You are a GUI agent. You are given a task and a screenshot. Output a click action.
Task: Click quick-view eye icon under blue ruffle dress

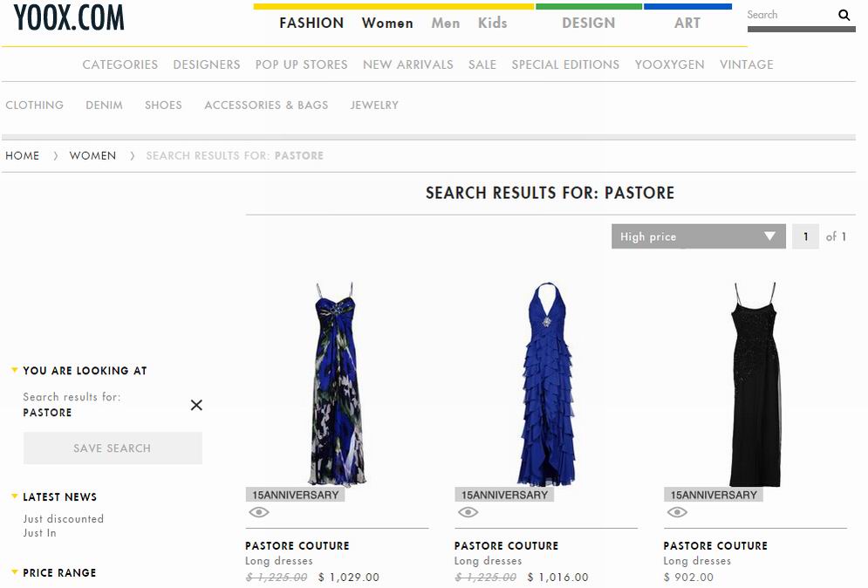[x=468, y=512]
